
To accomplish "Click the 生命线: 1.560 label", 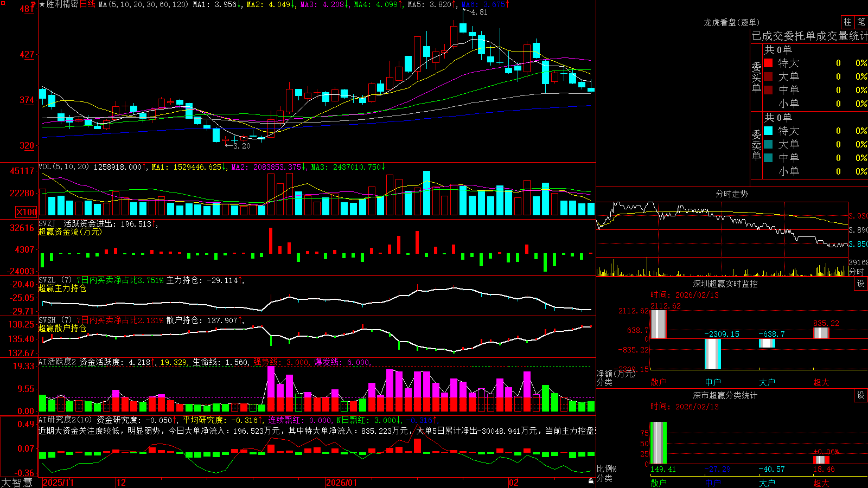I will click(x=221, y=362).
